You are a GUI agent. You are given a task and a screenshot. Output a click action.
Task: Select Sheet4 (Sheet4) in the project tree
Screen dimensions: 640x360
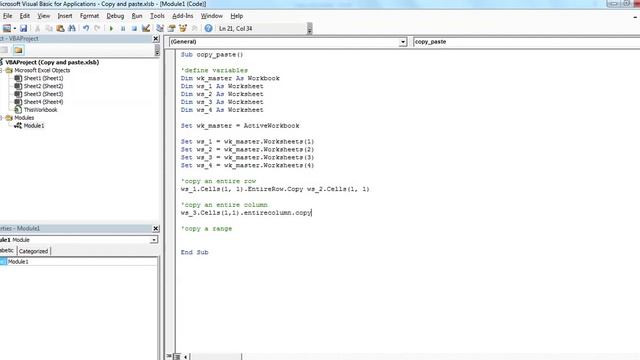43,102
